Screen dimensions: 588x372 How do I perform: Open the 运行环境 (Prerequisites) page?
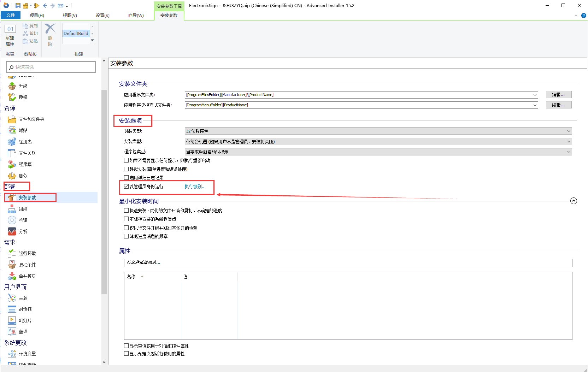[x=27, y=253]
